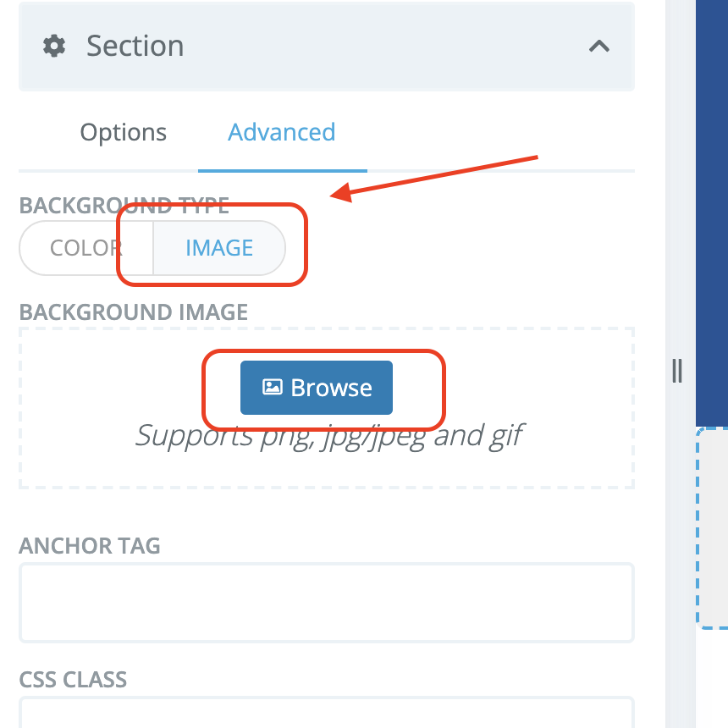
Task: Click the Section header title text
Action: (x=135, y=46)
